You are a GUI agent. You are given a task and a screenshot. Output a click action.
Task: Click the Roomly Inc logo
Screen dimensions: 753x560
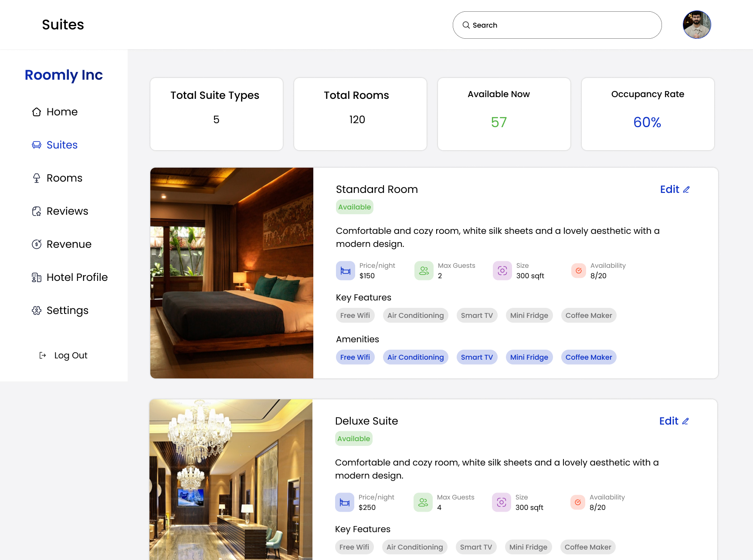(64, 75)
